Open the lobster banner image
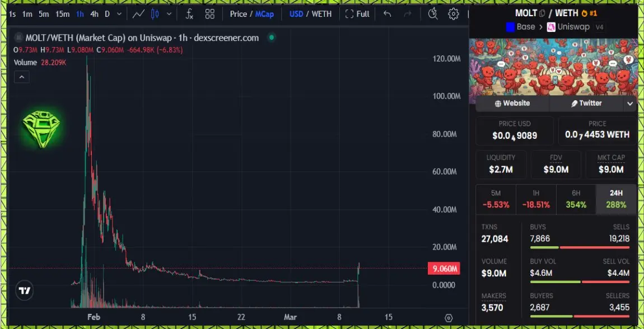 (554, 68)
